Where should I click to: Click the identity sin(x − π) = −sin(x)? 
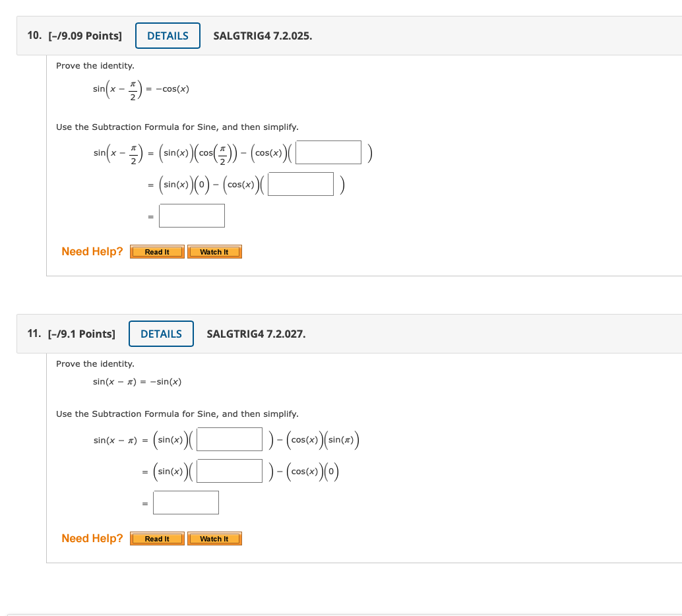pyautogui.click(x=137, y=381)
